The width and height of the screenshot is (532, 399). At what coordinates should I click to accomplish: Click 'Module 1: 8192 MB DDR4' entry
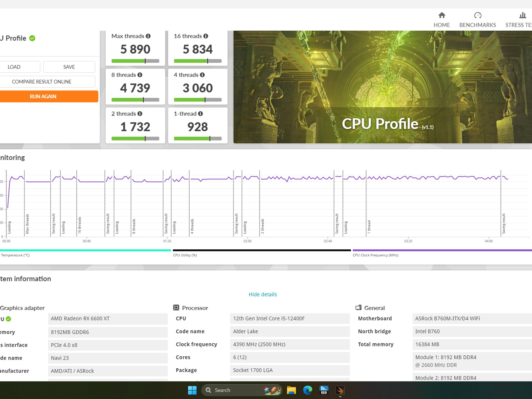pyautogui.click(x=472, y=361)
